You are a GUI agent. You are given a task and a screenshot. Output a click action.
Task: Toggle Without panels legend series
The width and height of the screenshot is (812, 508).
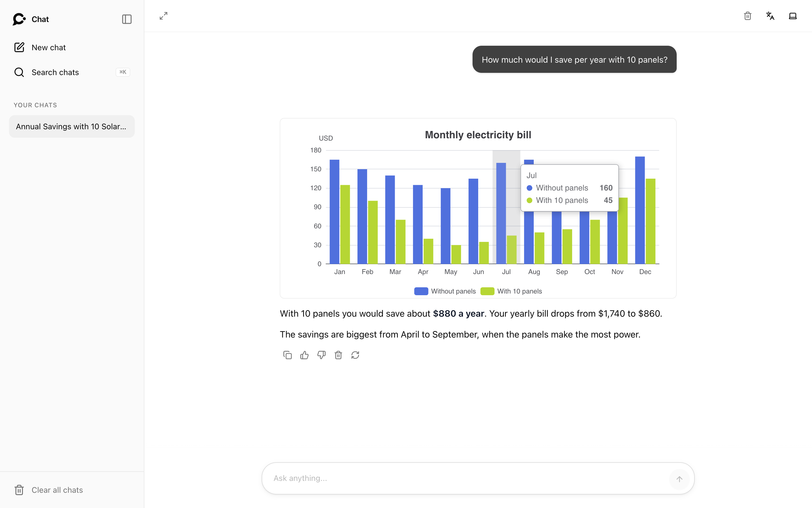[x=445, y=291]
